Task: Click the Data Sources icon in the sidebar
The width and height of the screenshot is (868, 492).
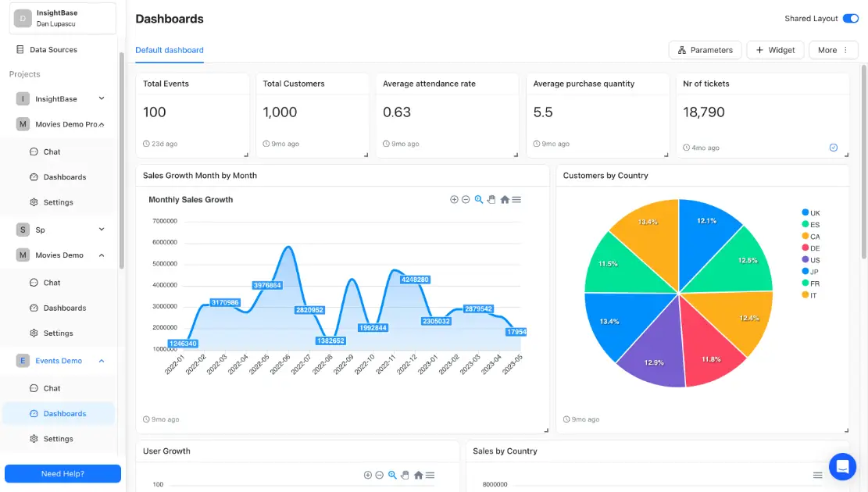Action: 20,49
